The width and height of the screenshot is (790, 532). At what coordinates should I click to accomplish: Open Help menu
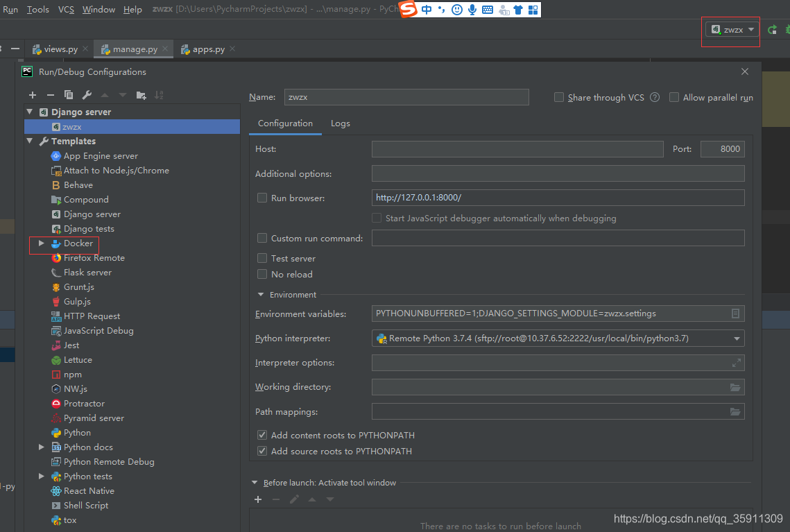(132, 10)
